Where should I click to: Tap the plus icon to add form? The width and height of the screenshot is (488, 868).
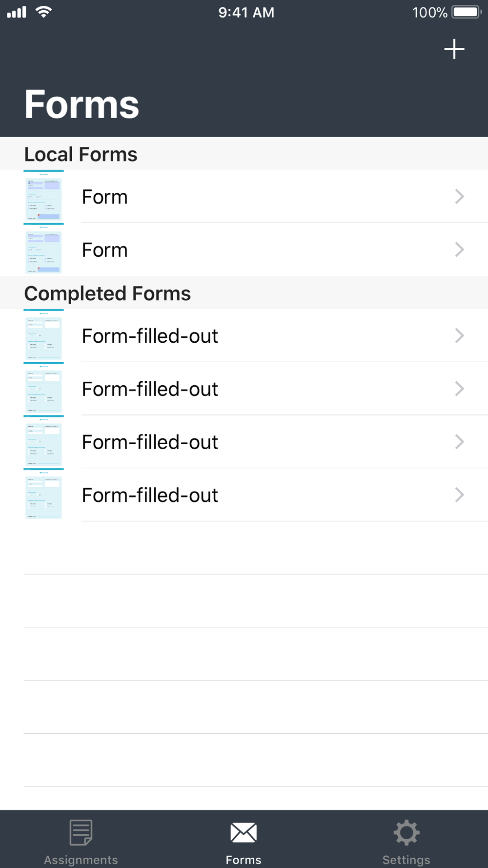tap(454, 49)
